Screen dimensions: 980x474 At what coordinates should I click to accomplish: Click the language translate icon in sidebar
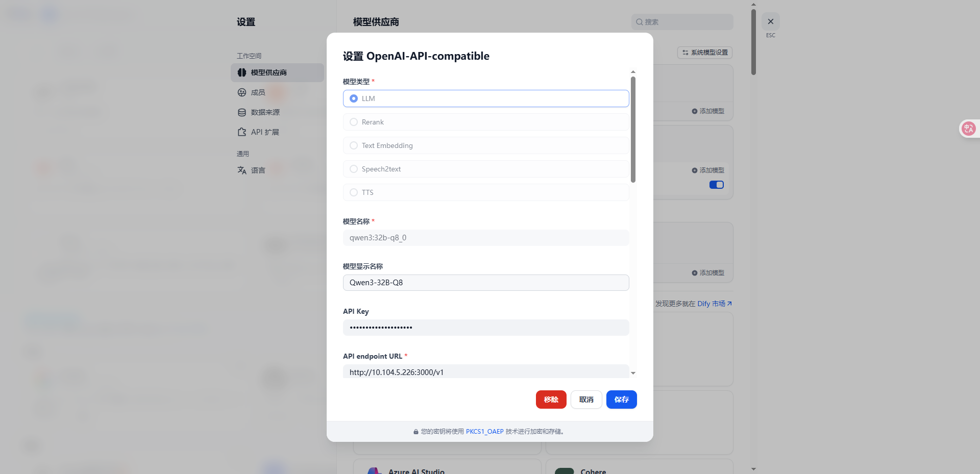(242, 170)
